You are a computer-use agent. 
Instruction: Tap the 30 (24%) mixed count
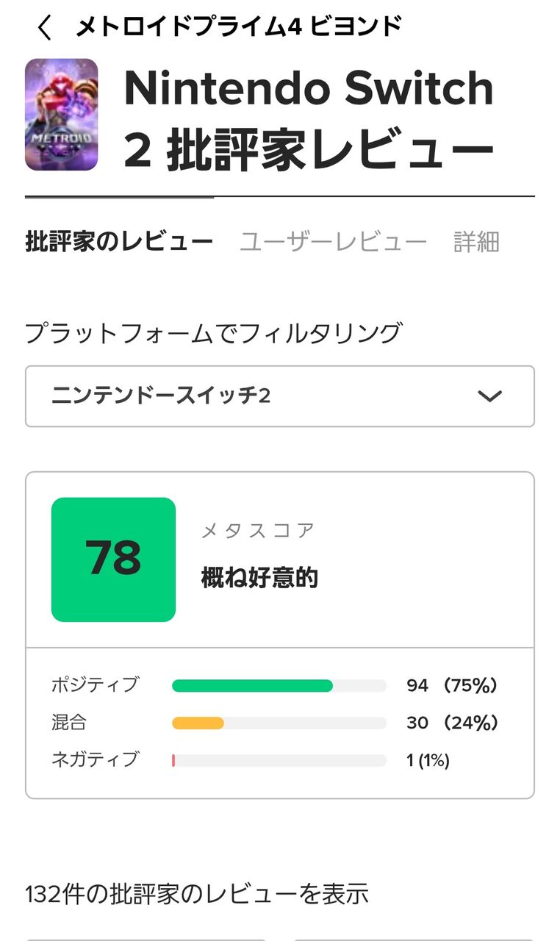pyautogui.click(x=452, y=723)
